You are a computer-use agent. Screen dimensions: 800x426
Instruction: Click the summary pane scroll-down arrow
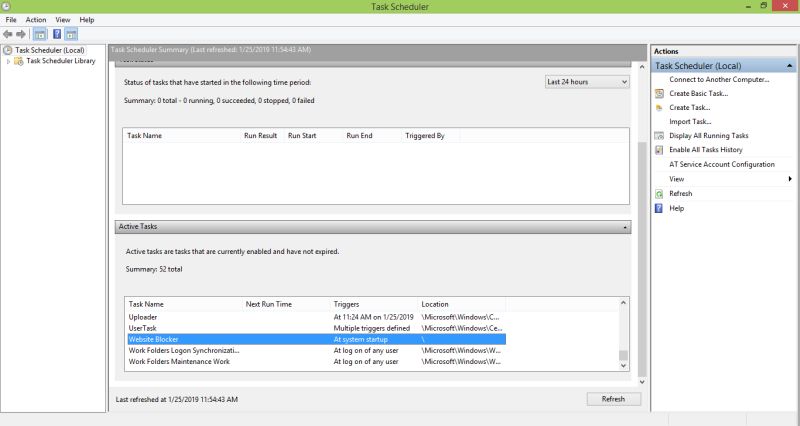point(642,382)
